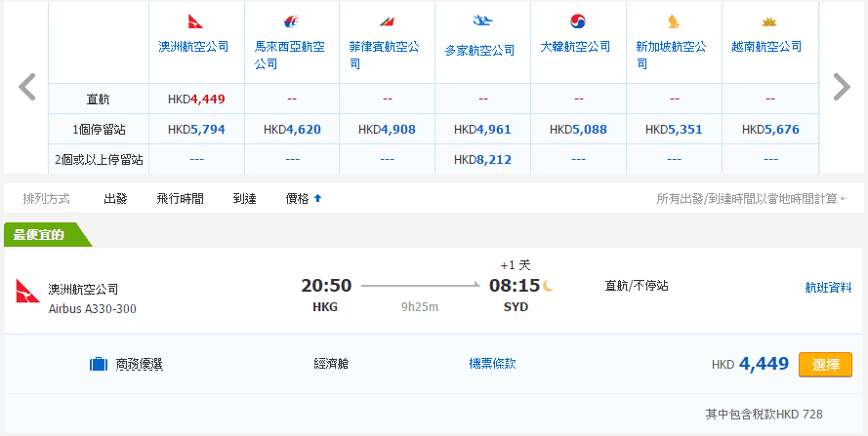Image resolution: width=868 pixels, height=436 pixels.
Task: Click the Vietnam Airlines logo icon
Action: [x=768, y=21]
